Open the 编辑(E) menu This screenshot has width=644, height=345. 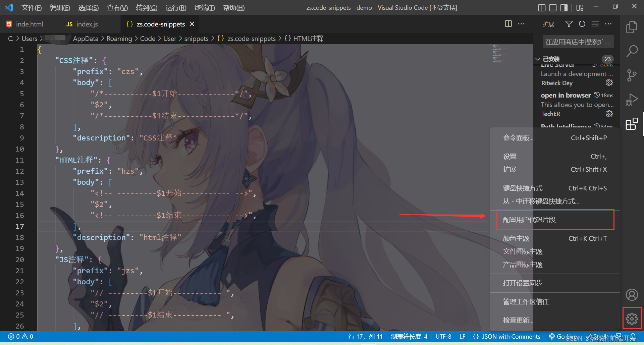[60, 8]
